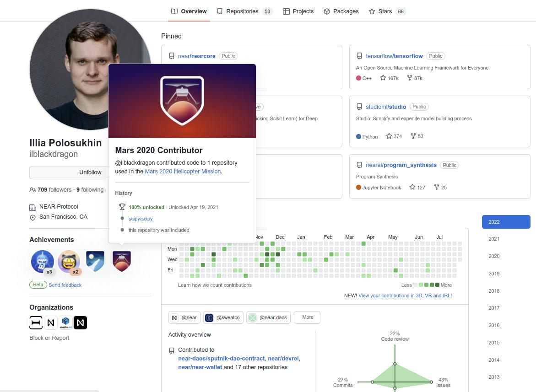Click the darkest green legend square beside More

437,285
